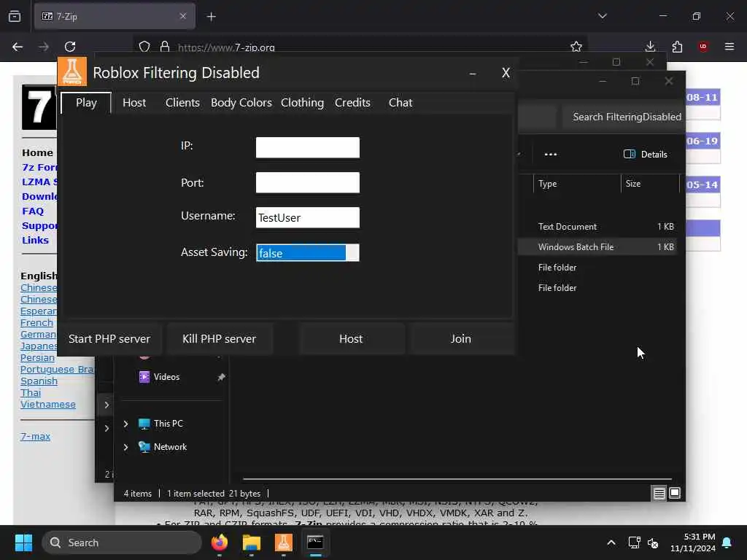The width and height of the screenshot is (747, 560).
Task: Open the Explorer three-dots more menu
Action: 551,155
